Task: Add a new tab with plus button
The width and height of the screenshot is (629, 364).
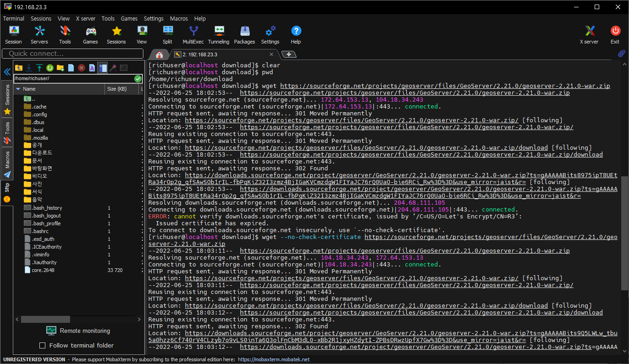Action: click(289, 54)
